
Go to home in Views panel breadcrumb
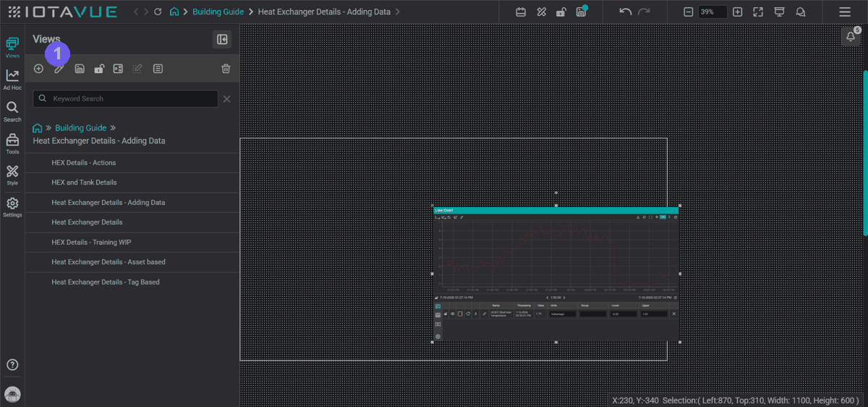coord(38,128)
